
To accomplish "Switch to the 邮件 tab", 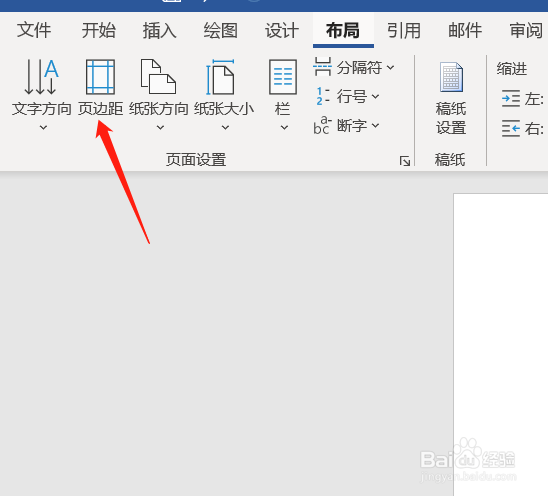I will point(465,30).
